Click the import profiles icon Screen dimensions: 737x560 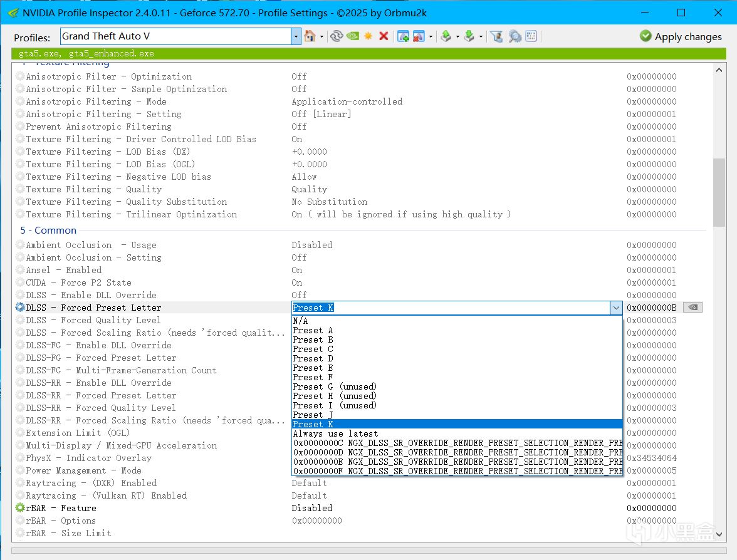click(469, 37)
